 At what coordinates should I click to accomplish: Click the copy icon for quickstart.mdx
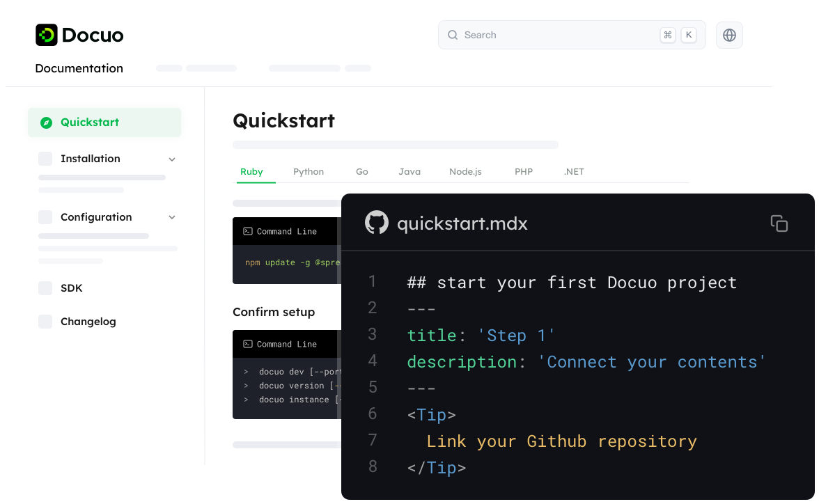pos(779,223)
